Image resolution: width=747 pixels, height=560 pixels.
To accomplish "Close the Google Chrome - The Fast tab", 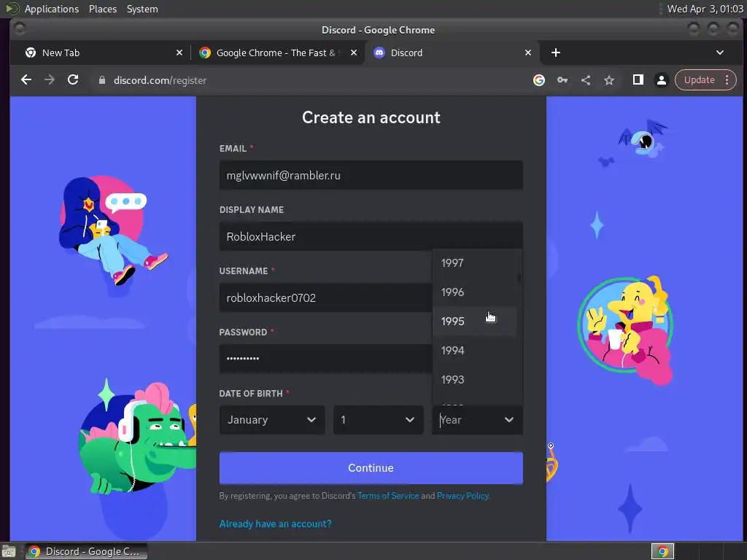I will (354, 52).
